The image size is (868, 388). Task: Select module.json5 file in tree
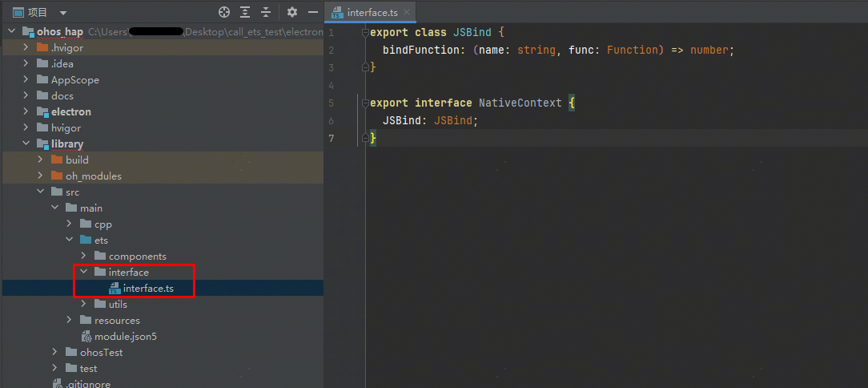coord(163,337)
